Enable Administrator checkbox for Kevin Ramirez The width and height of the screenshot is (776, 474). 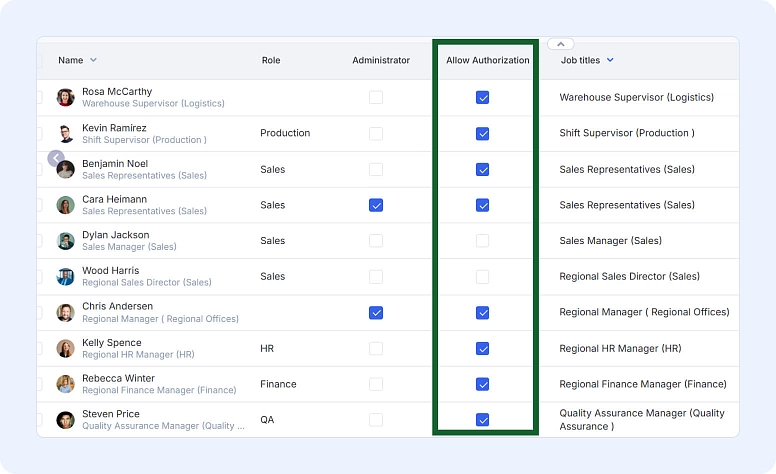[x=376, y=134]
